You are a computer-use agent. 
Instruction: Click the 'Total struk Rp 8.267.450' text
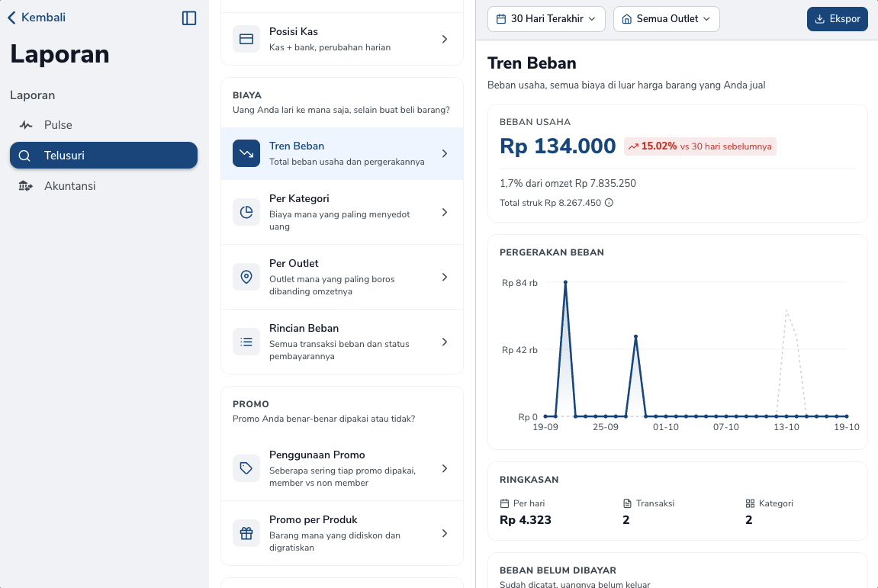coord(551,203)
